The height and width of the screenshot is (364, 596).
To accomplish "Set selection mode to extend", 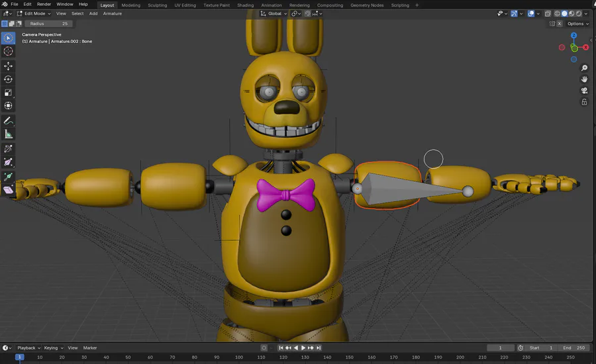I will coord(11,24).
